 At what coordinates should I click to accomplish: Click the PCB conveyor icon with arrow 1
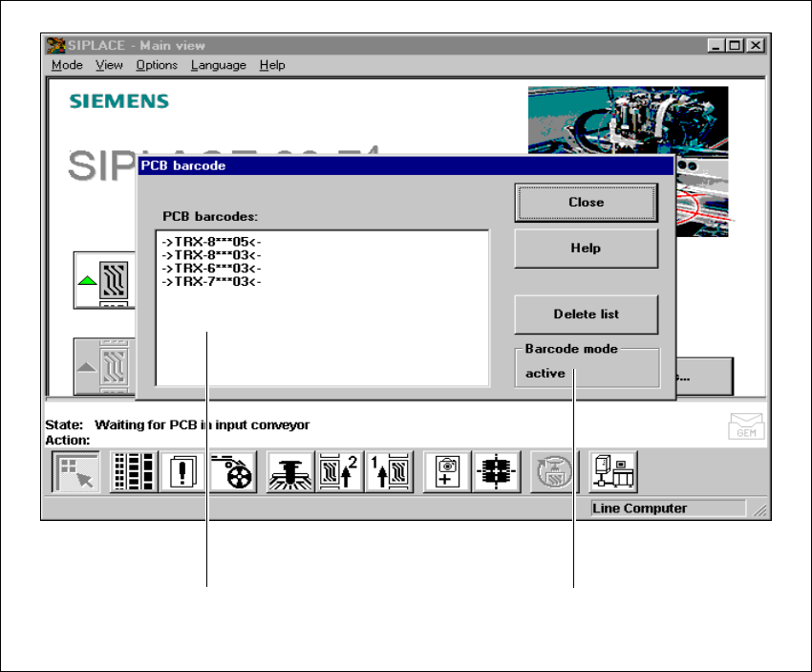pyautogui.click(x=390, y=472)
